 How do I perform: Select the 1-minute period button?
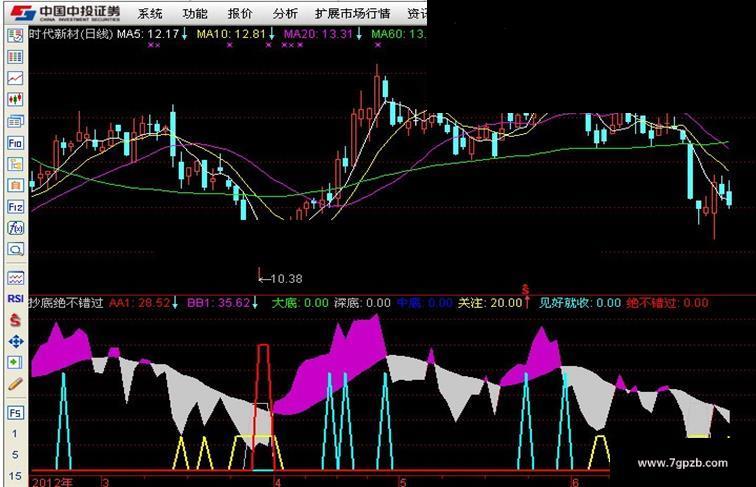14,433
